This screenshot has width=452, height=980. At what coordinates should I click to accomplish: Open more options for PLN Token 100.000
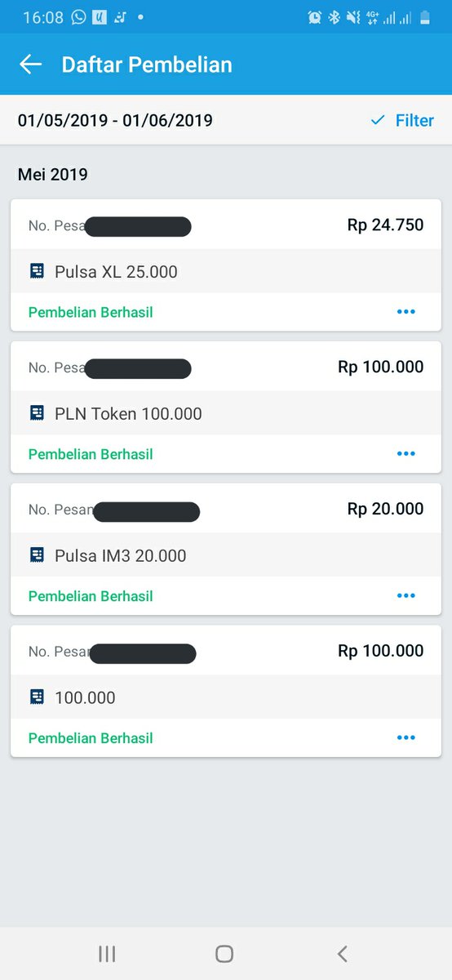pos(405,454)
